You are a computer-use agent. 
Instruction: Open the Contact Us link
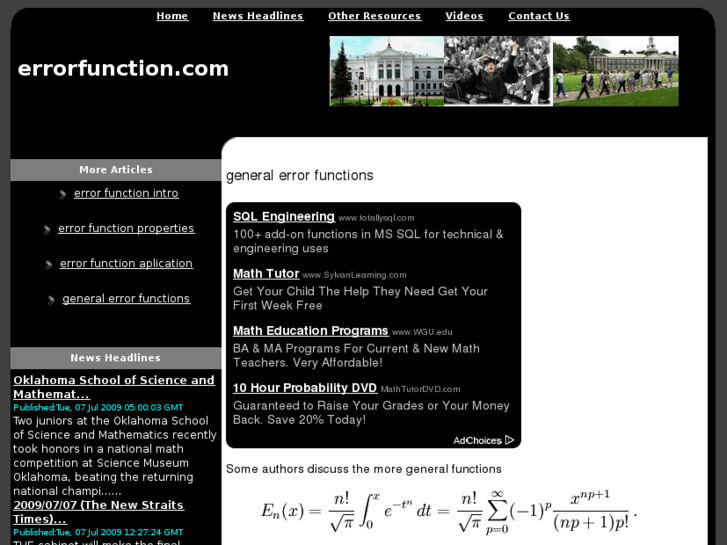(539, 16)
